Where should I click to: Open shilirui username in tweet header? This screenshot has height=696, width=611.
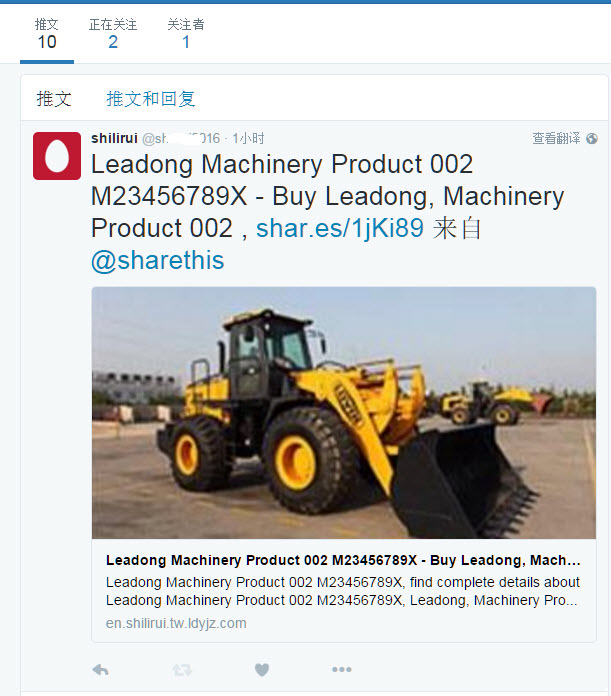(x=114, y=138)
